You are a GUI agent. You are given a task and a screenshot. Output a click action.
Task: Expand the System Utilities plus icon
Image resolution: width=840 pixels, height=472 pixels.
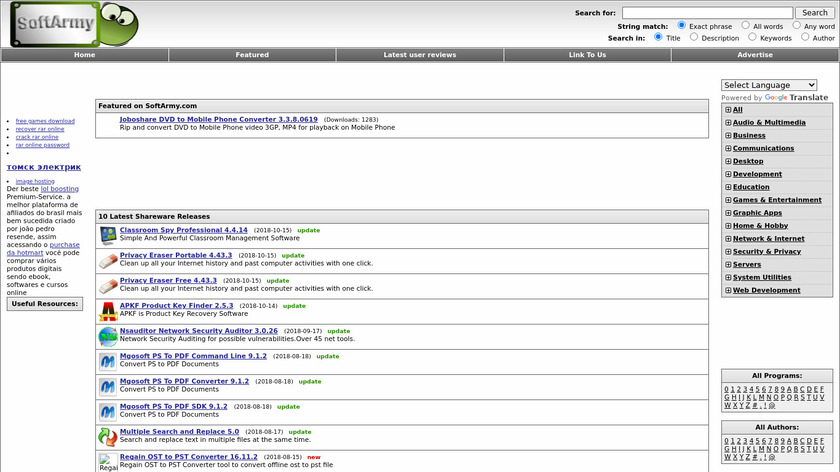(x=728, y=277)
